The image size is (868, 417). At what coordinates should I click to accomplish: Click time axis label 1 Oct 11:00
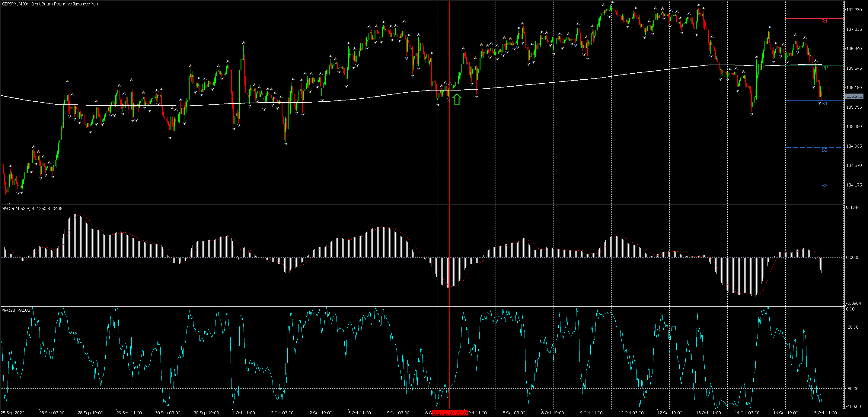tap(244, 413)
